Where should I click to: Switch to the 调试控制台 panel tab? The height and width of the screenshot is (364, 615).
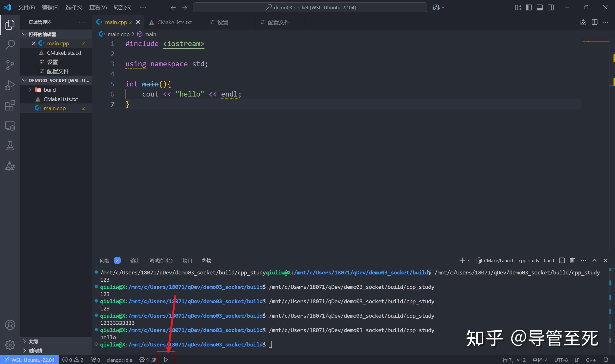161,260
